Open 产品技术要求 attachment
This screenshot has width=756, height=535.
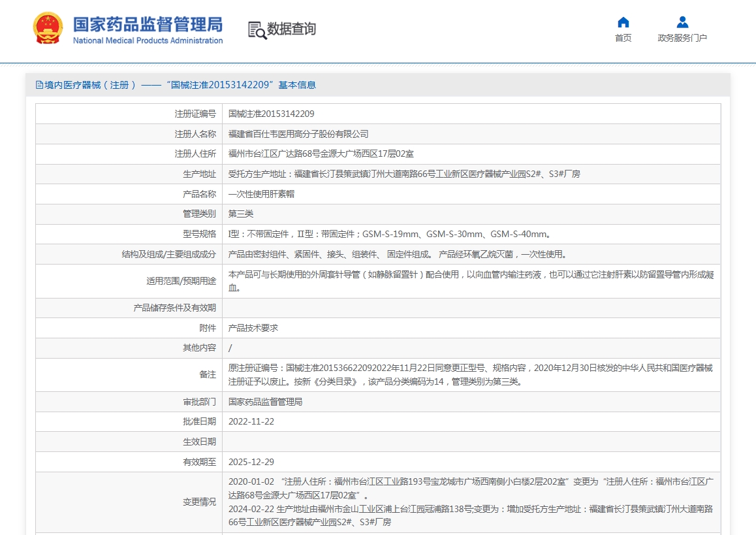253,328
